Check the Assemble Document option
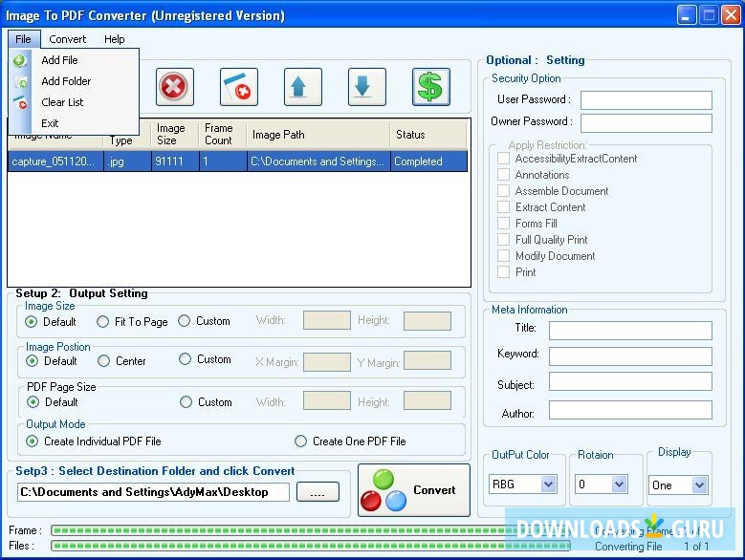The height and width of the screenshot is (560, 745). [503, 191]
